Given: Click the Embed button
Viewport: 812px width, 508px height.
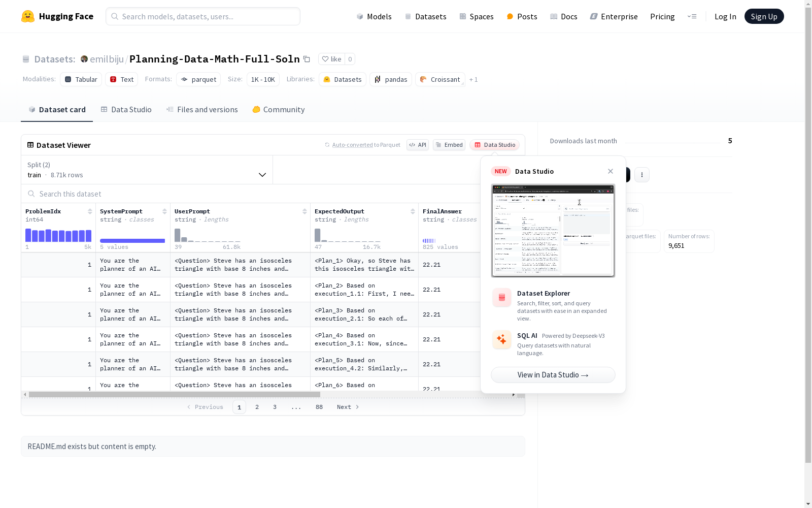Looking at the screenshot, I should 449,145.
